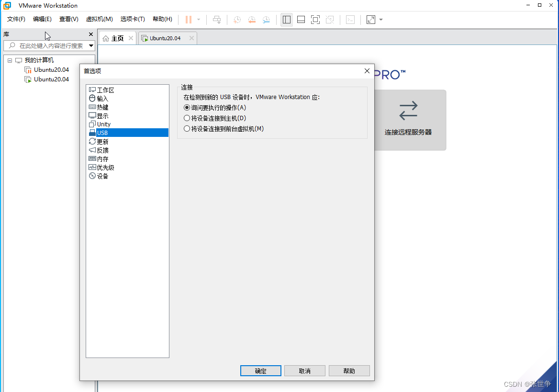
Task: Click the console view toolbar icon
Action: coord(350,20)
